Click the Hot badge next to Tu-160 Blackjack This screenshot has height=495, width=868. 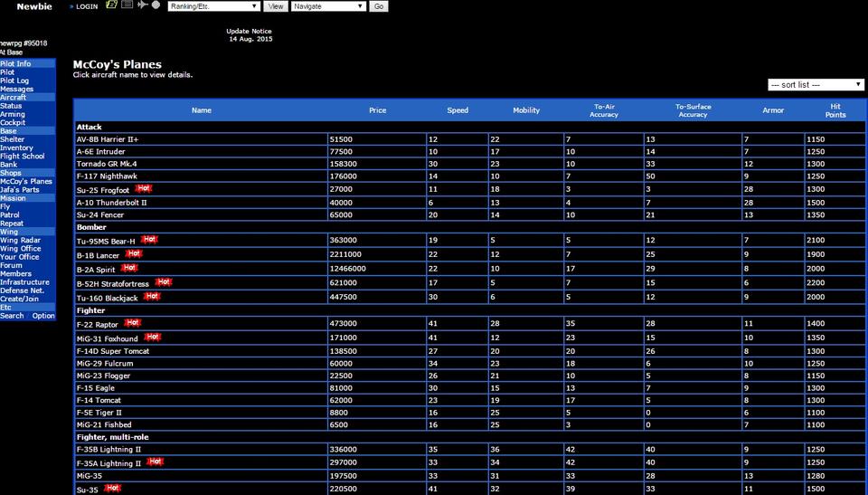pos(152,297)
